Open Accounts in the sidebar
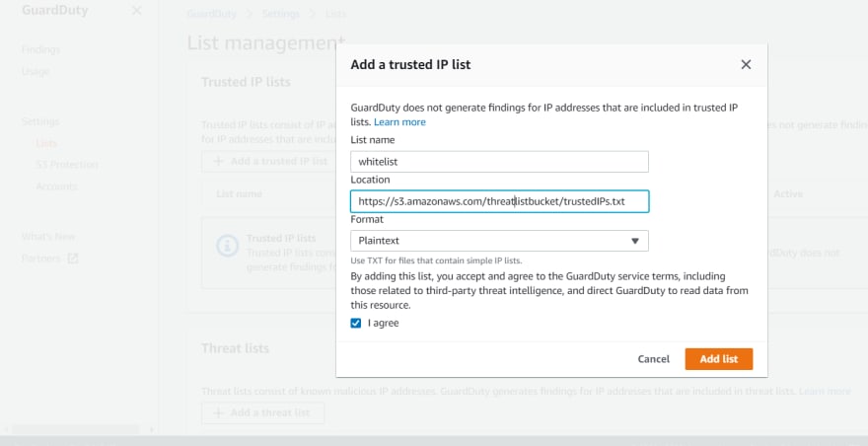 [56, 186]
